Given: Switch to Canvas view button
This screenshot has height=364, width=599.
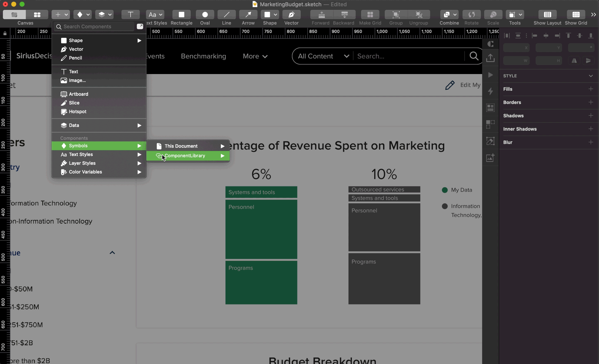Looking at the screenshot, I should (14, 15).
